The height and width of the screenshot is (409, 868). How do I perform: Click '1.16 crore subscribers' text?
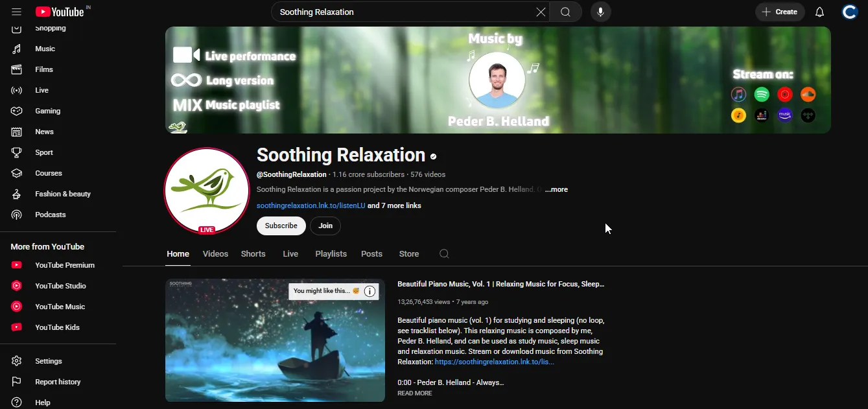click(x=368, y=174)
